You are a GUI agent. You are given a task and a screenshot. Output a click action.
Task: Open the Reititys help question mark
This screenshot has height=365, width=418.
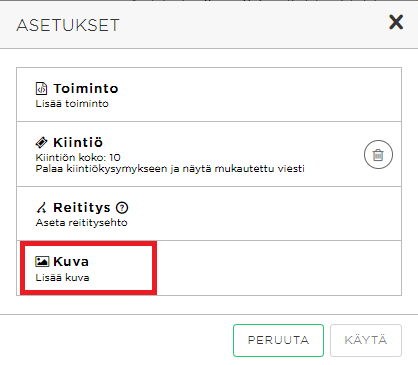coord(122,208)
